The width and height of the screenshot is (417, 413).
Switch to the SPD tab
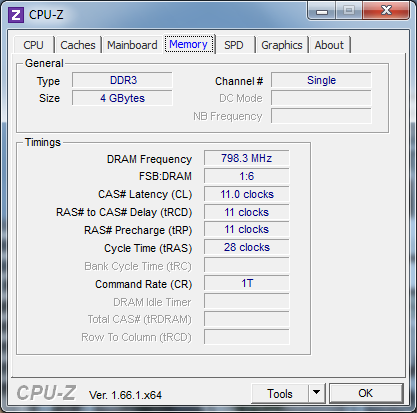(233, 45)
